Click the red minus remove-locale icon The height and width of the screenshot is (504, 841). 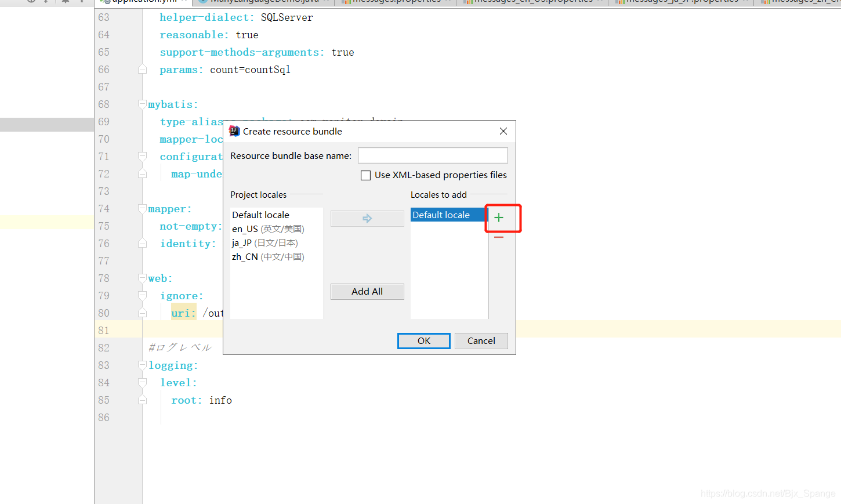(499, 237)
